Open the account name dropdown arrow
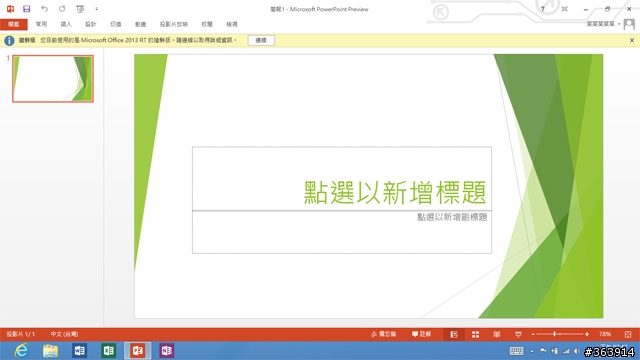640x360 pixels. [x=619, y=24]
